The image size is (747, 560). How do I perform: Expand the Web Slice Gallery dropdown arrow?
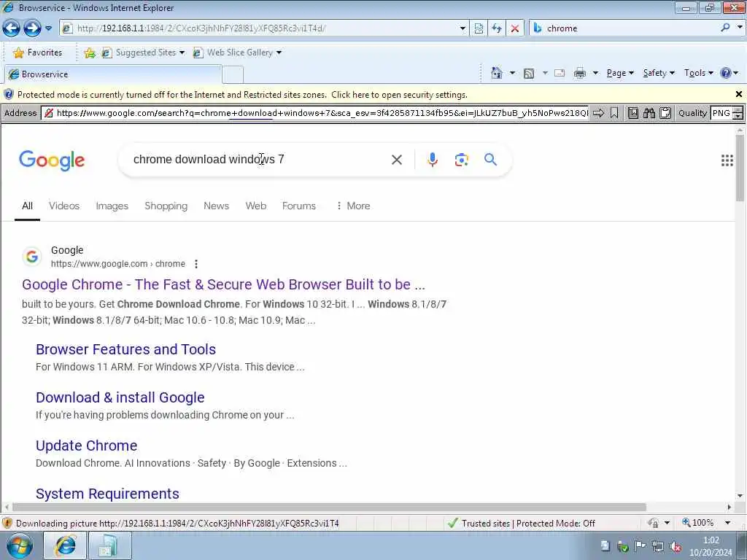point(279,52)
